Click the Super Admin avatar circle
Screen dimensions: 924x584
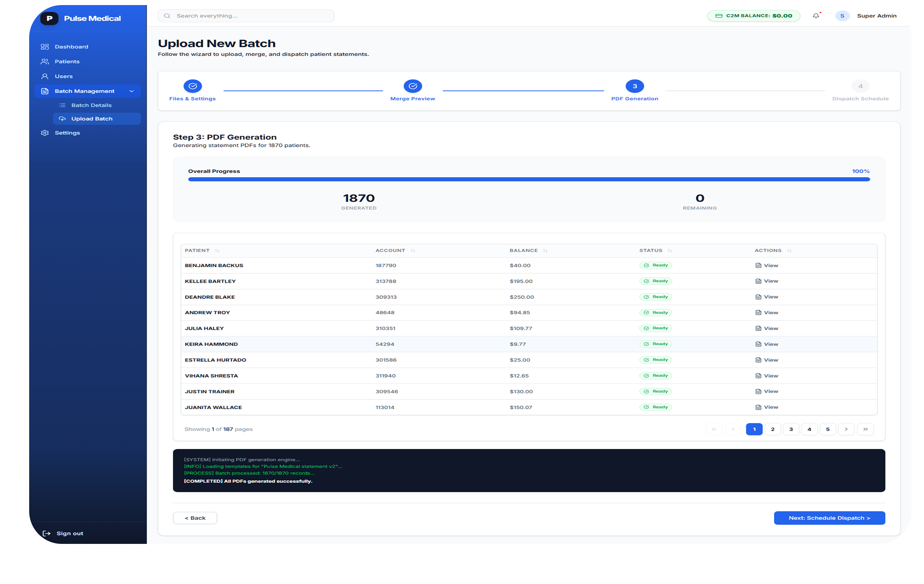click(x=842, y=16)
